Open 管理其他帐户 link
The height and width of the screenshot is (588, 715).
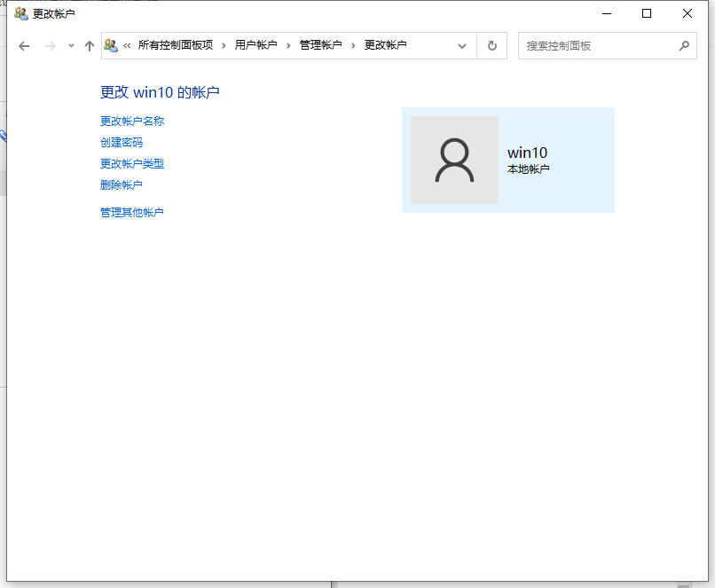[131, 212]
